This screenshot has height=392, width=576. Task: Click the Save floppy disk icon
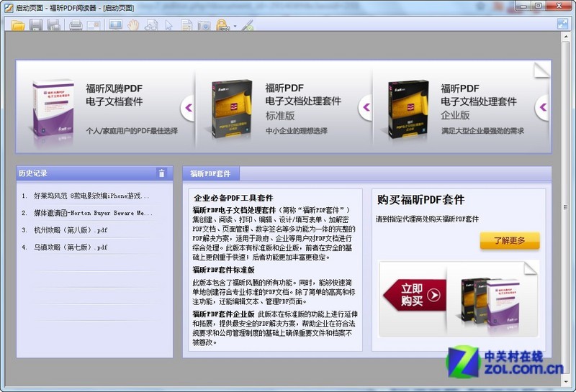click(36, 25)
